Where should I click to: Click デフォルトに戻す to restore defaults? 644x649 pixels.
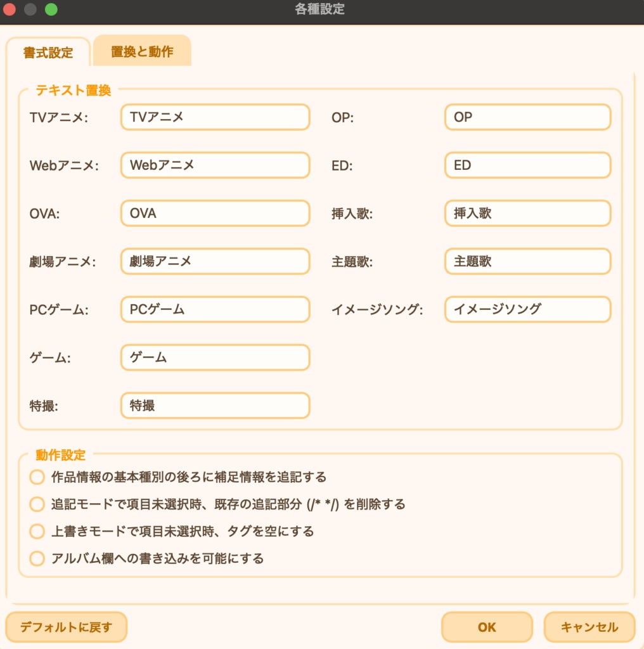click(66, 627)
